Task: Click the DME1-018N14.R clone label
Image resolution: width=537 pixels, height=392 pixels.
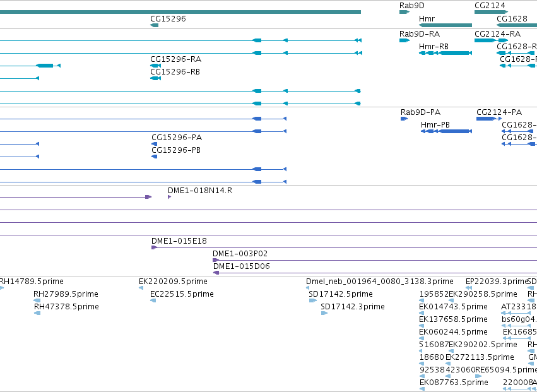Action: (x=200, y=191)
